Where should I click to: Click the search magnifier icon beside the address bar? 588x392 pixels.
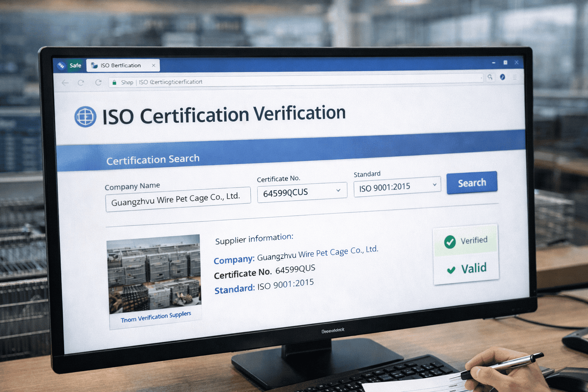(490, 77)
